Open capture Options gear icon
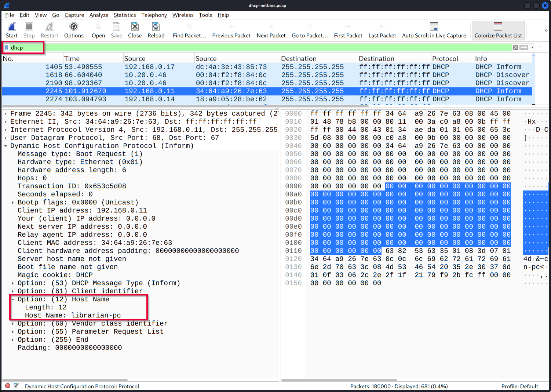Viewport: 551px width, 392px height. click(74, 30)
